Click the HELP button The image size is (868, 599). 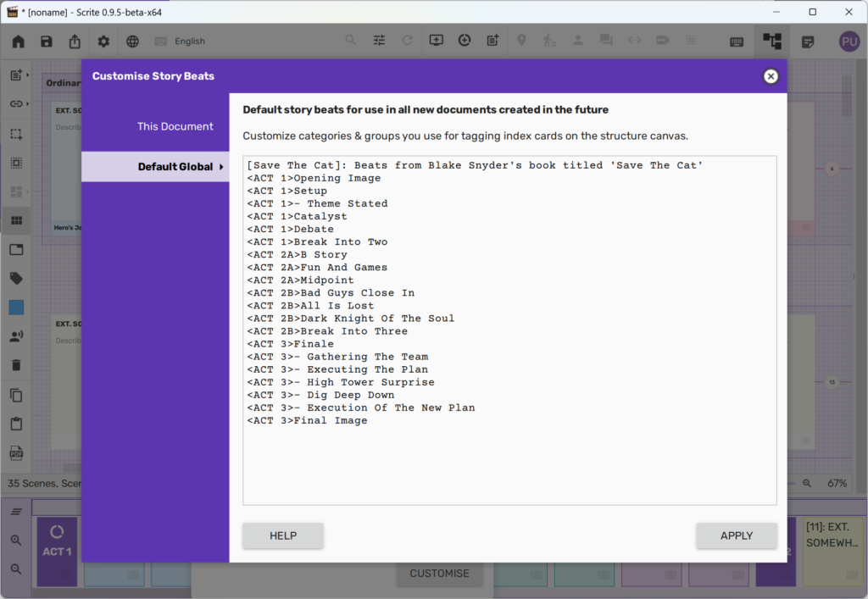click(x=283, y=535)
